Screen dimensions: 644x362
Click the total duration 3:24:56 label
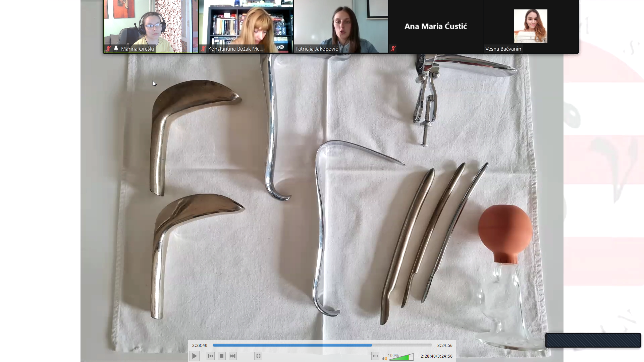[445, 345]
